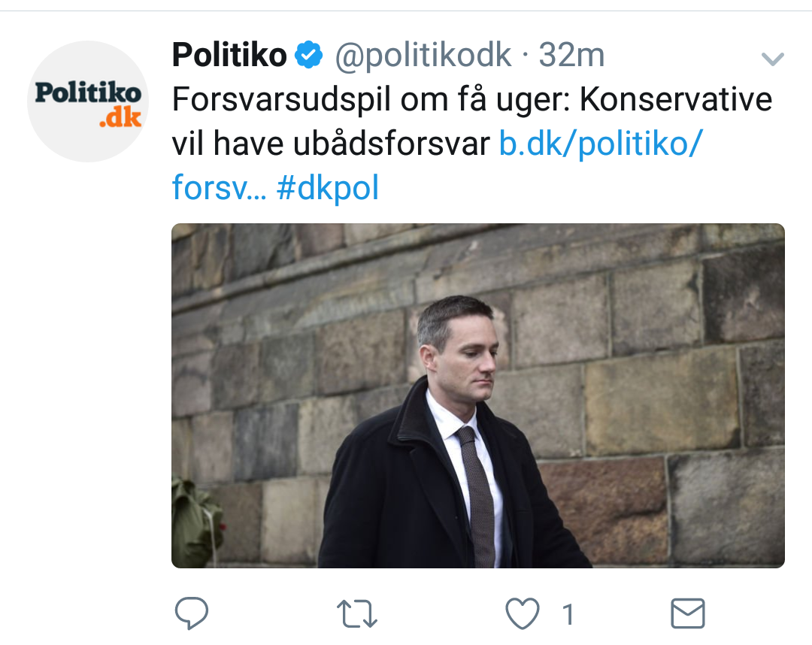This screenshot has width=812, height=645.
Task: Click the orange .dk in avatar logo
Action: coord(120,118)
